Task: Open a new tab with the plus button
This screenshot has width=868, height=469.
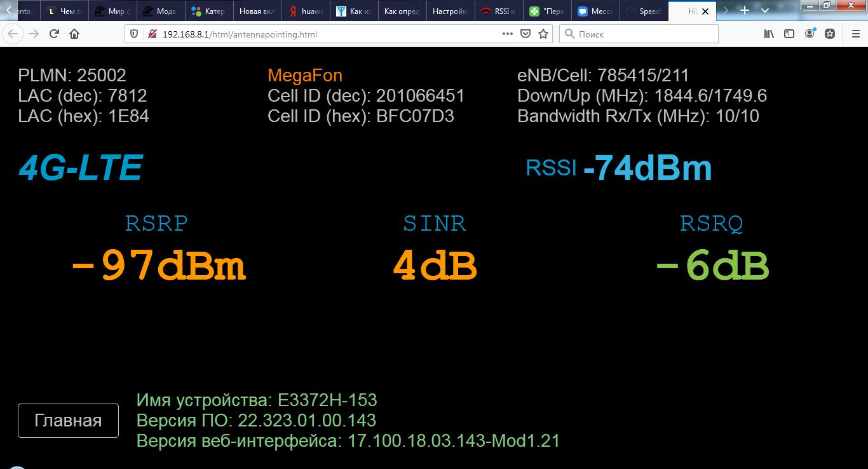Action: coord(745,11)
